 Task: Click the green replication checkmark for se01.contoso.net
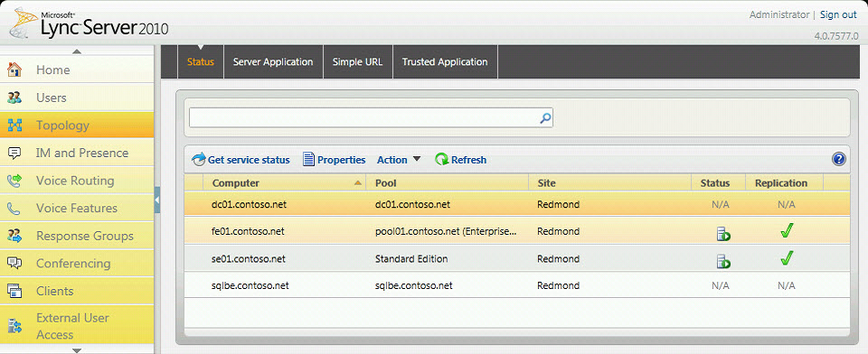tap(786, 257)
